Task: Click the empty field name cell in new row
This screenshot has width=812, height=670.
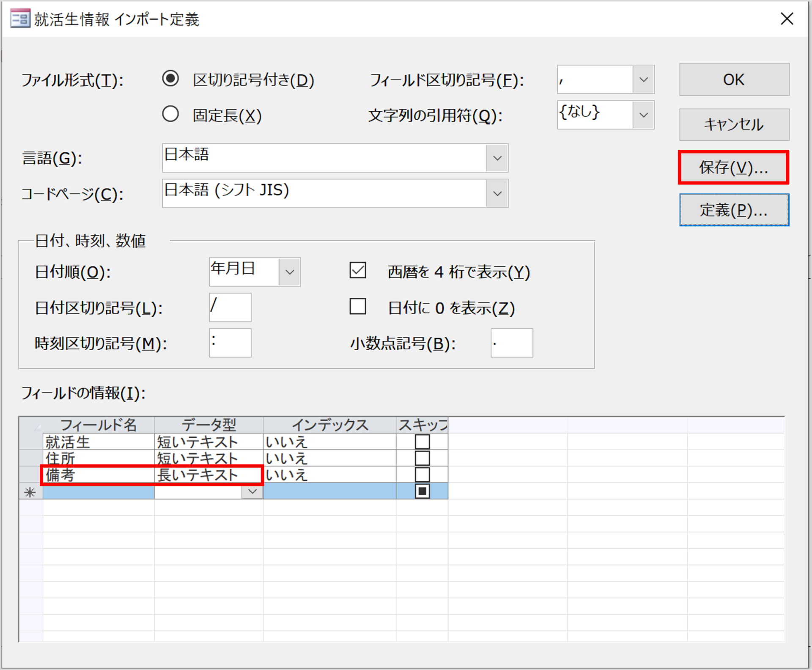Action: (99, 492)
